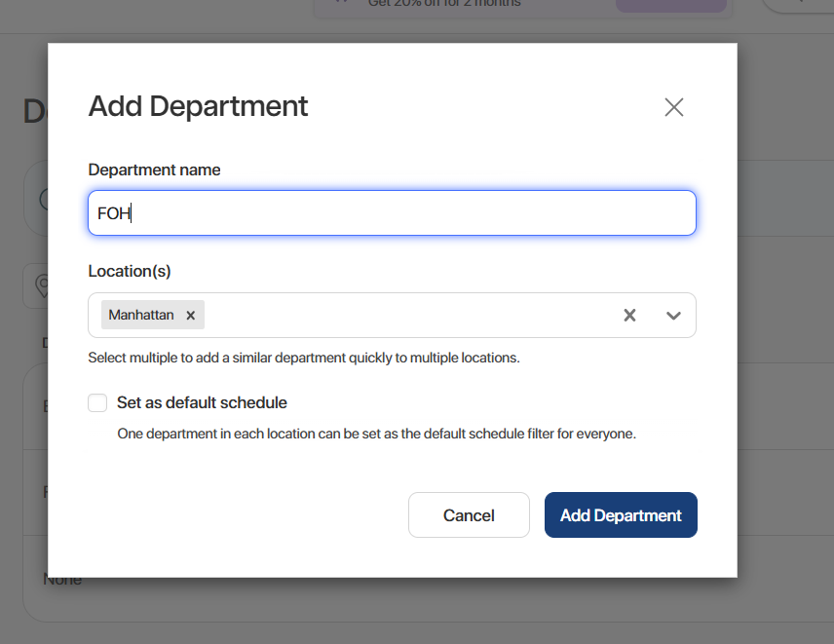Click the 'Get 20% off' promo banner text
Screen dimensions: 834x644
[444, 4]
